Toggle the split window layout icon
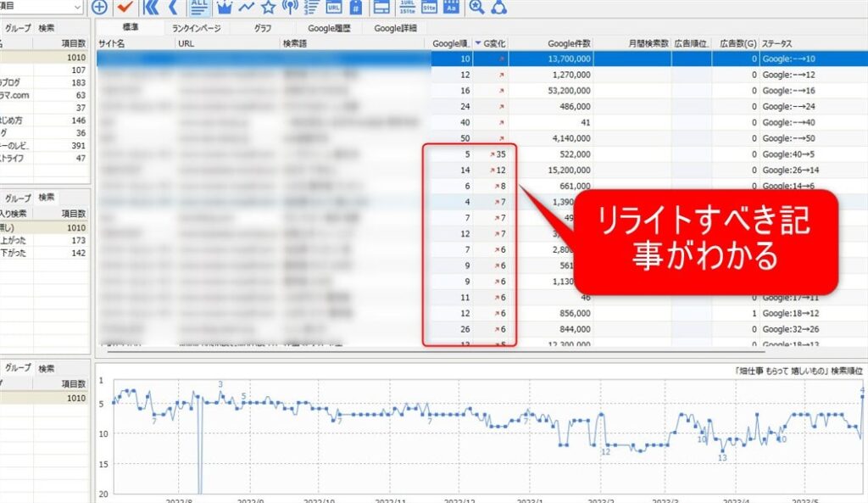This screenshot has height=503, width=868. coord(382,7)
